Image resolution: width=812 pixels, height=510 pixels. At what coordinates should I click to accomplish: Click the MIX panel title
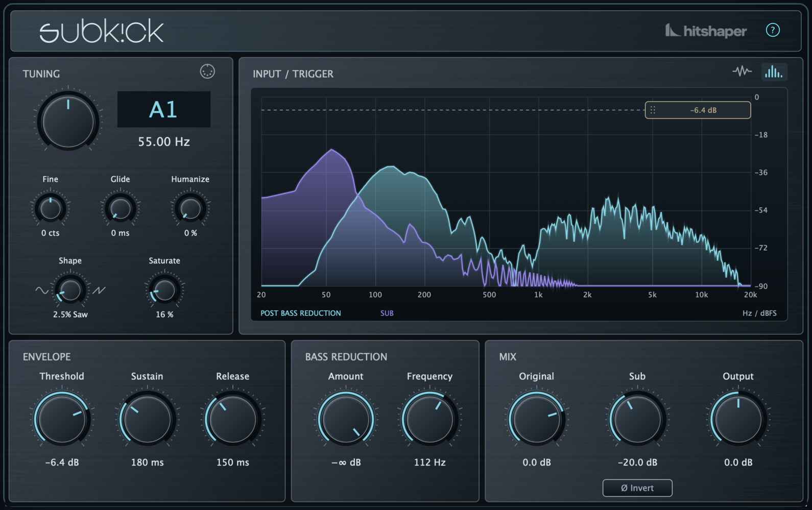click(508, 357)
